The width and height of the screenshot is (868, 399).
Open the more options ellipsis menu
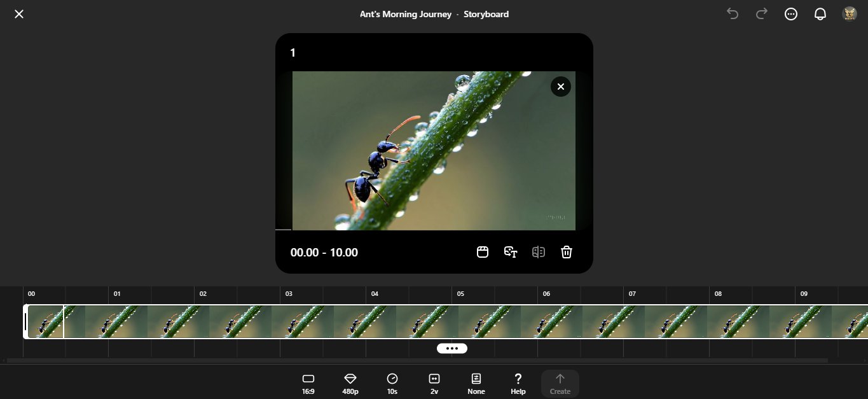(x=790, y=14)
